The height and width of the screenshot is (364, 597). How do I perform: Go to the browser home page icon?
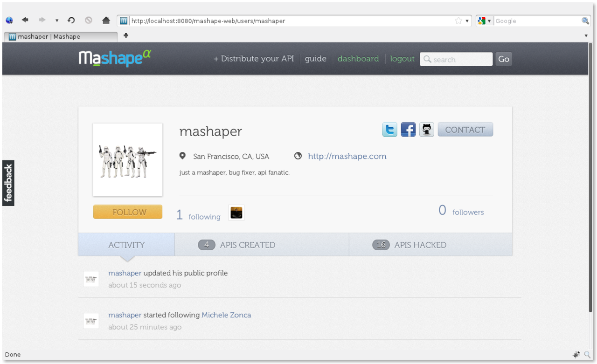[106, 20]
